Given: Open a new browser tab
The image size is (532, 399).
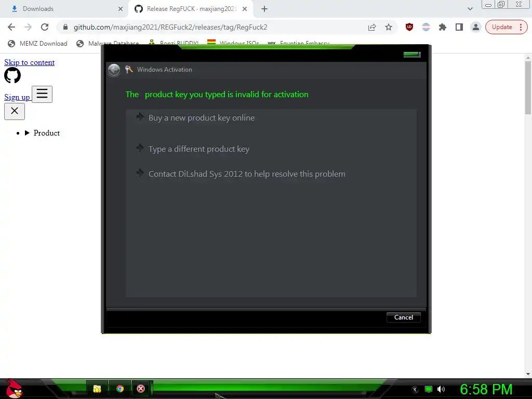Looking at the screenshot, I should (x=264, y=9).
